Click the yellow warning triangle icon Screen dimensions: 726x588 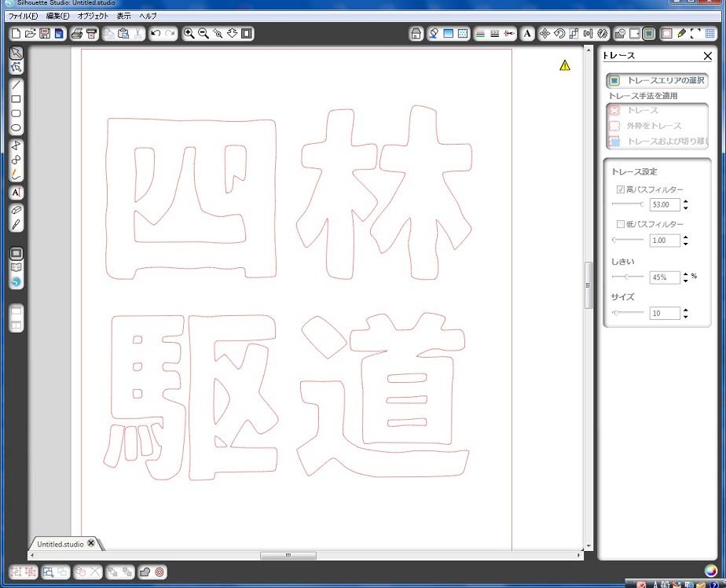(x=564, y=65)
